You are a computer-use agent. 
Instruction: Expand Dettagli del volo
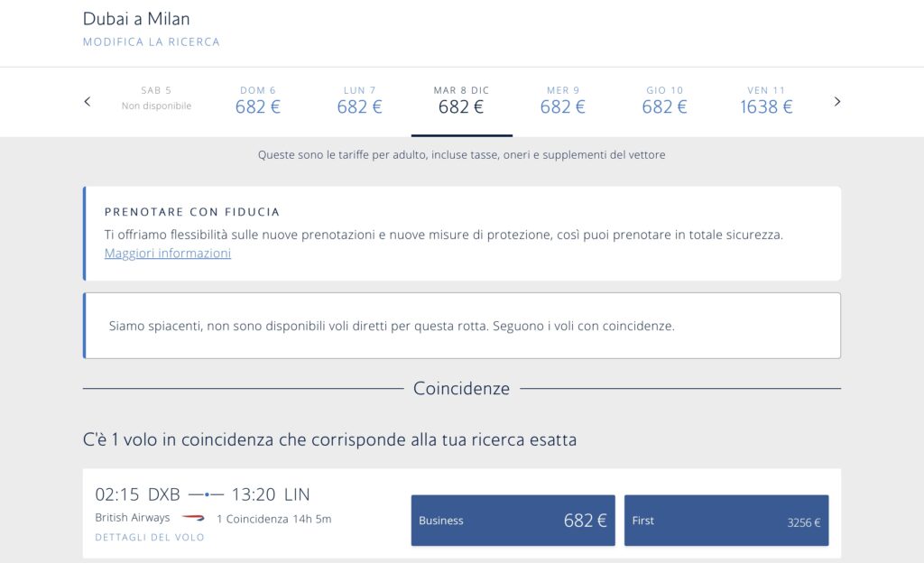(x=150, y=537)
